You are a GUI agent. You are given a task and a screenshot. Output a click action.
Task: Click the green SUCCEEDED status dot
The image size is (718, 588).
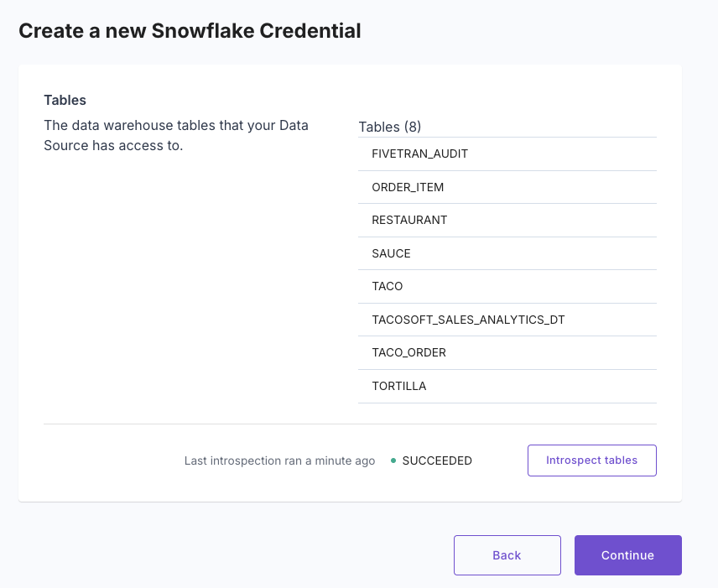click(393, 461)
